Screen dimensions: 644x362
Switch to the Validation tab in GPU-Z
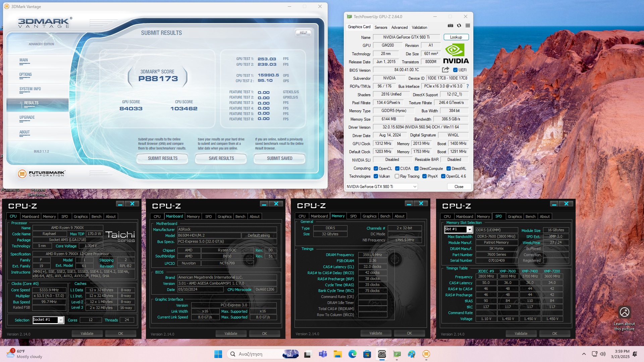coord(419,27)
